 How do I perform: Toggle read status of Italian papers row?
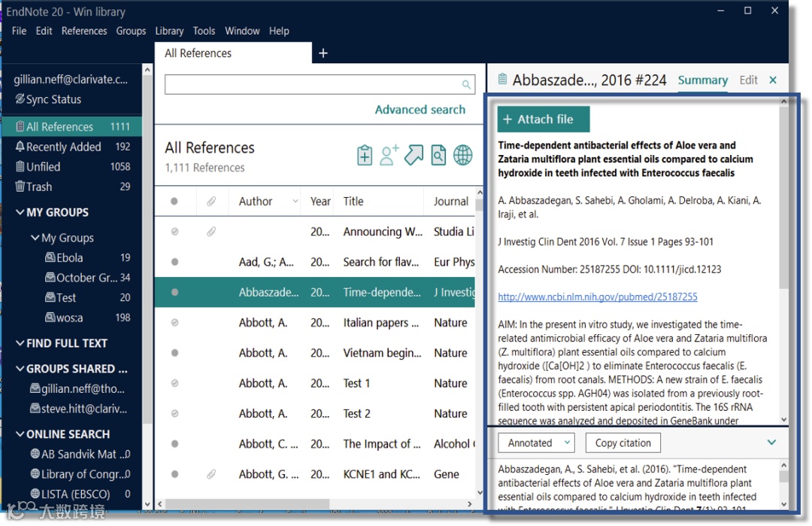click(x=175, y=322)
